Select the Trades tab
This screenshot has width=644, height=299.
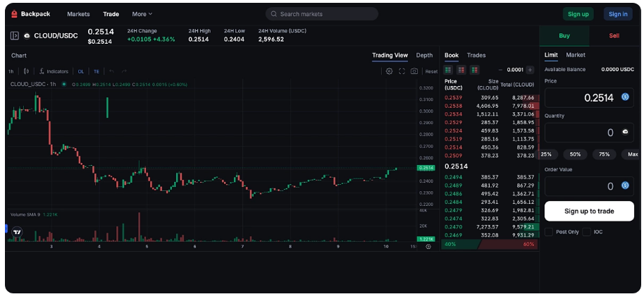pos(476,55)
